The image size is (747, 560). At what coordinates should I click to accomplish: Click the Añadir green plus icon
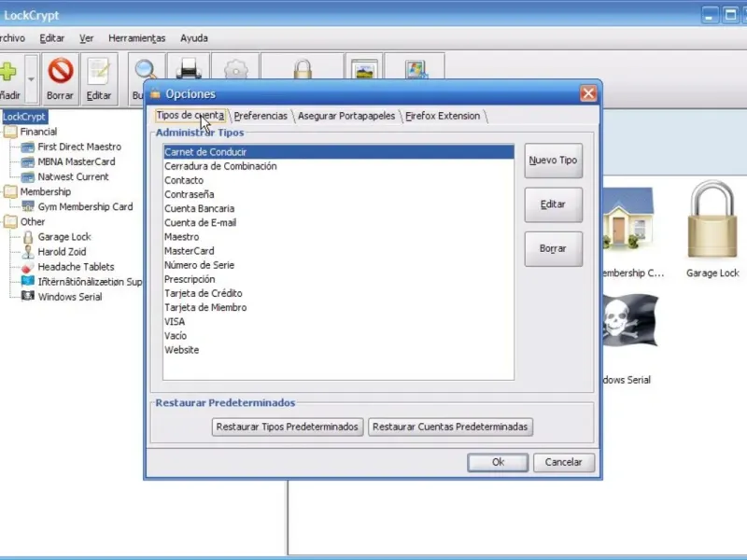click(7, 71)
